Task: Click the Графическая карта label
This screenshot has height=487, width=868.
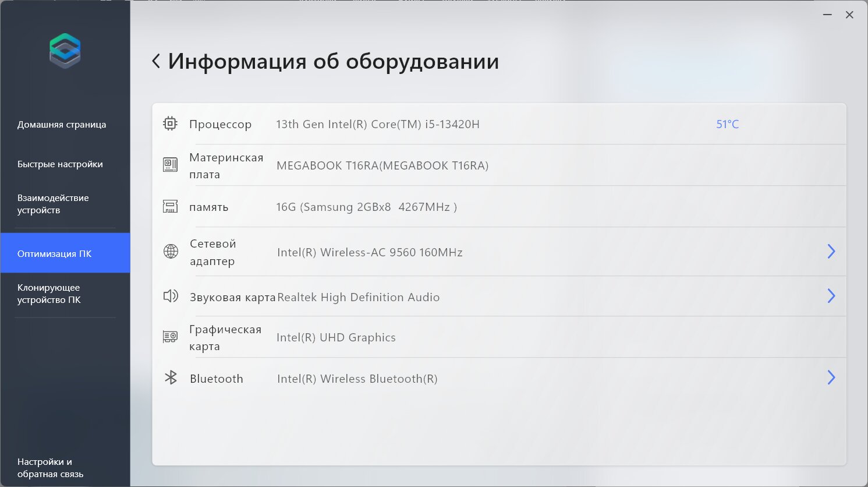Action: [x=225, y=337]
